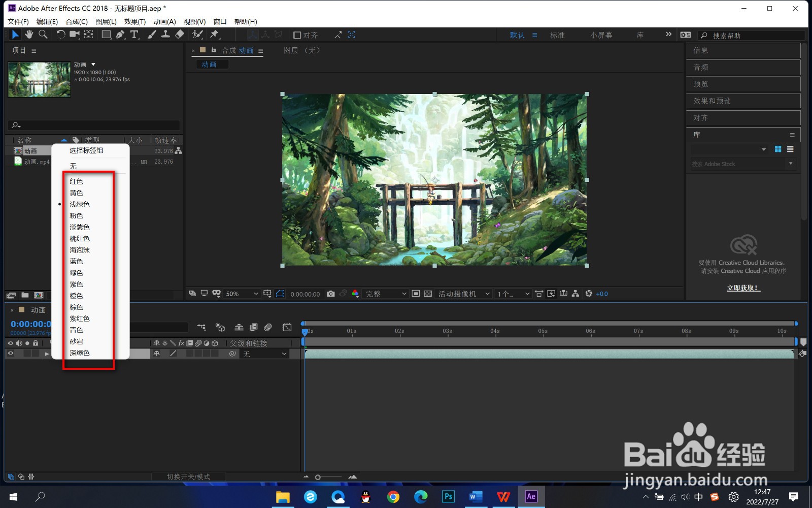Screen dimensions: 812x508
Task: Open the Graph Editor in timeline
Action: pyautogui.click(x=287, y=327)
